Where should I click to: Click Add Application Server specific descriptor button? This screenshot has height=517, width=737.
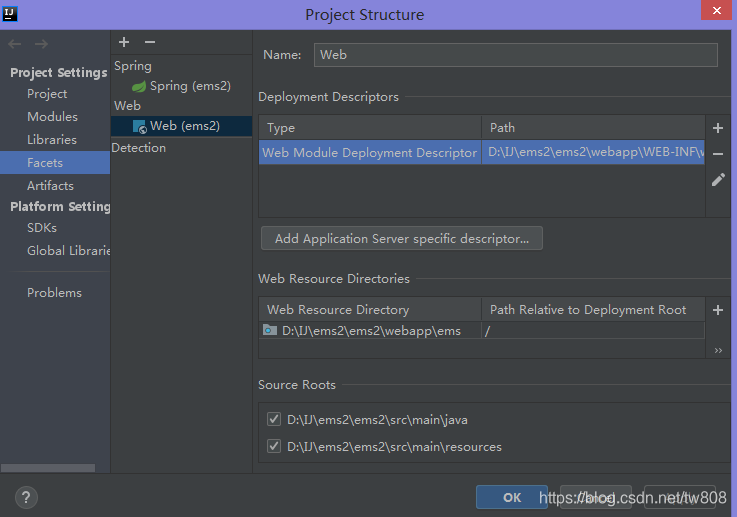tap(402, 238)
